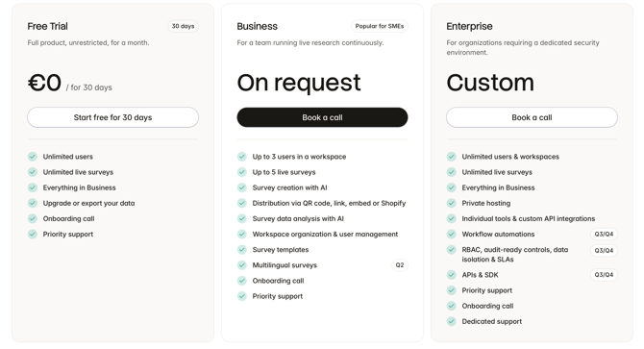644x349 pixels.
Task: Click the Business plan heading
Action: click(257, 26)
